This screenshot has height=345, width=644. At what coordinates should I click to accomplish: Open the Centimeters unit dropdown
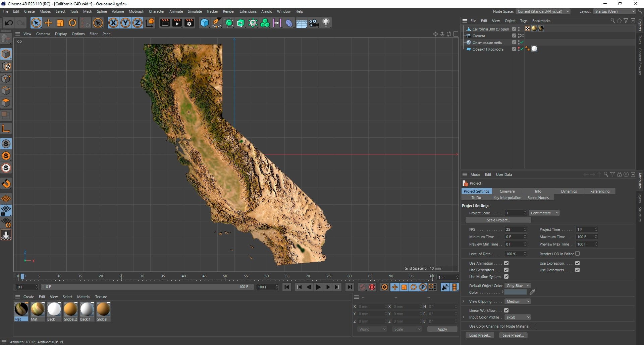pyautogui.click(x=544, y=213)
